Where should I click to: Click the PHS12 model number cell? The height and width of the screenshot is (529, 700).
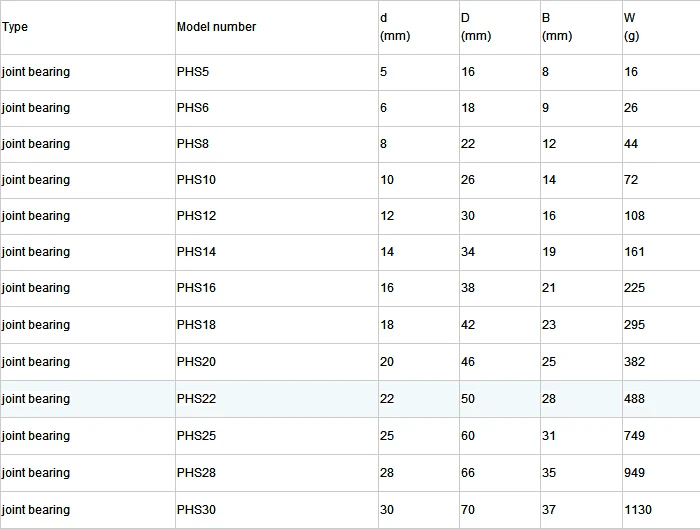click(x=196, y=216)
